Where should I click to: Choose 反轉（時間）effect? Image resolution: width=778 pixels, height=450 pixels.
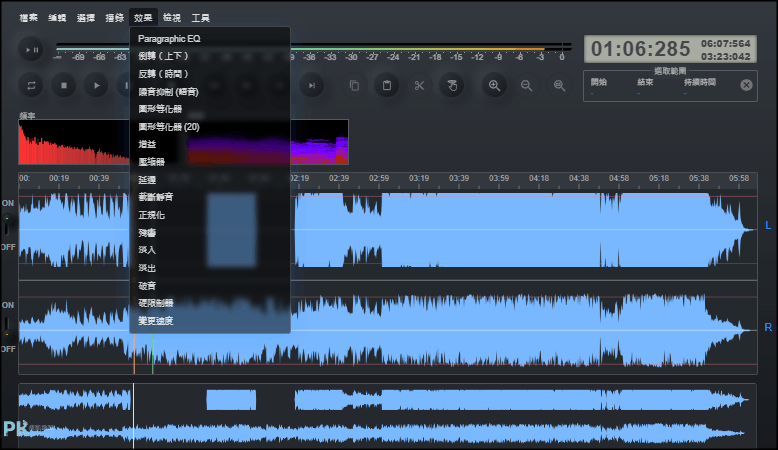210,74
